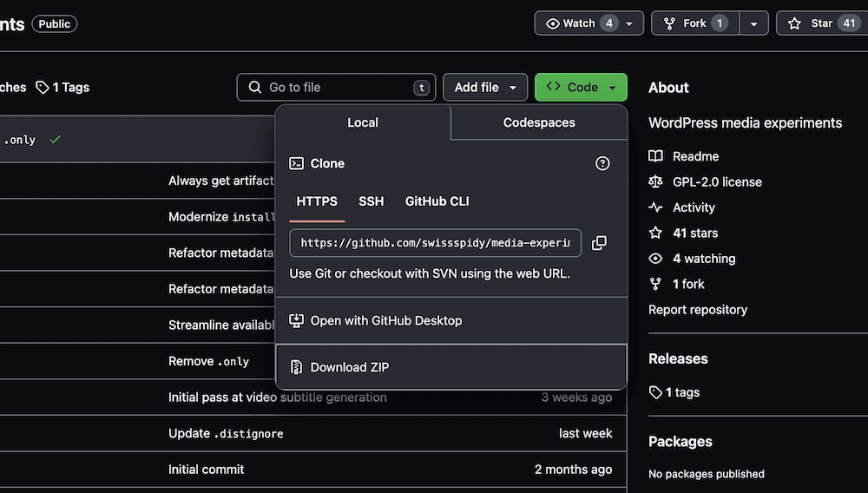Viewport: 868px width, 493px height.
Task: Open the 'Streamline availabl' commit message
Action: pyautogui.click(x=221, y=325)
